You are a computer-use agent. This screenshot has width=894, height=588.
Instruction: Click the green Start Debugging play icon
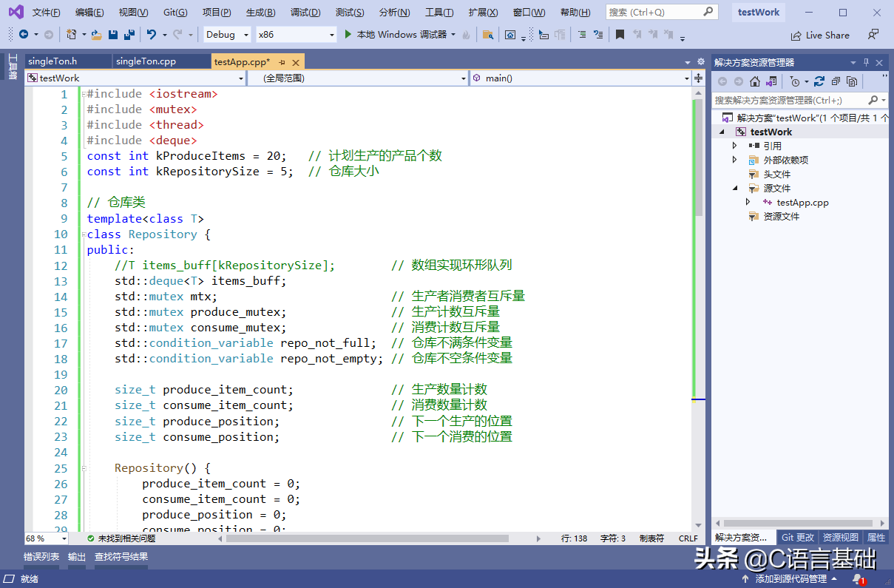click(x=349, y=34)
